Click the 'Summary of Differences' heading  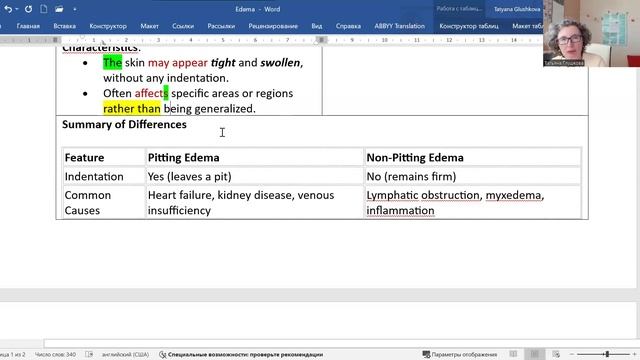pyautogui.click(x=124, y=124)
